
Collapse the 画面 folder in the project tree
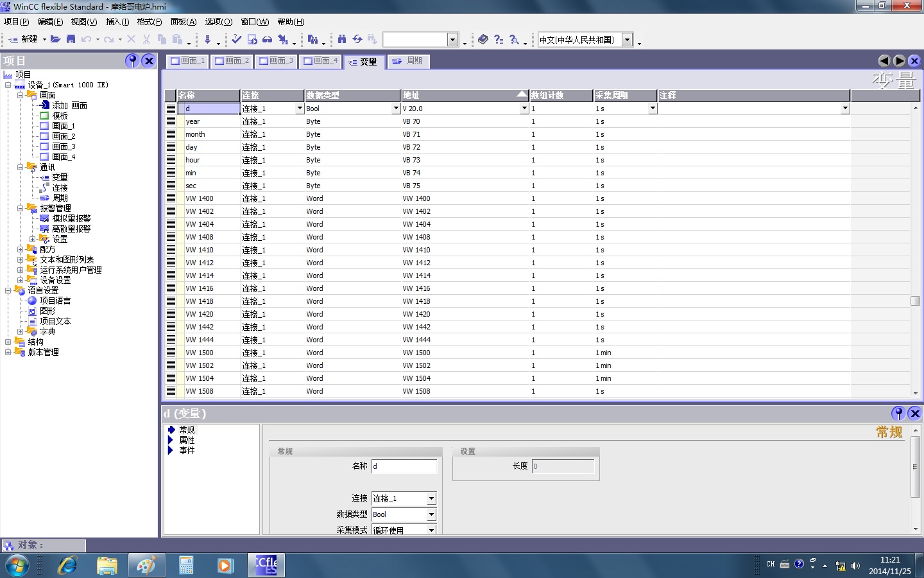point(21,95)
